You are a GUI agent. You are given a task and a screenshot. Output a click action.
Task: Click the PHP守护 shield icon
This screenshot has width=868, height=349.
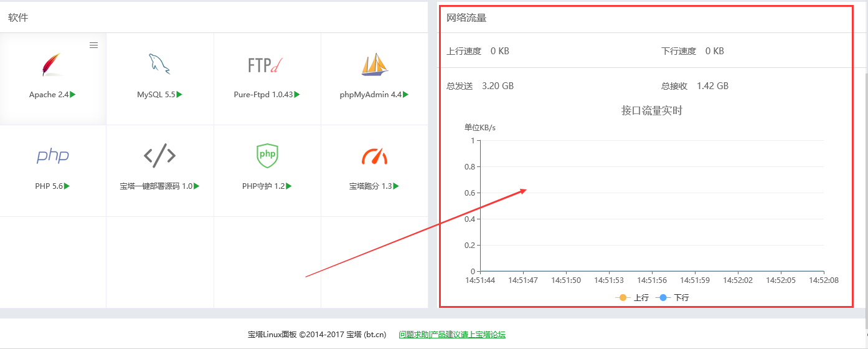(x=267, y=155)
